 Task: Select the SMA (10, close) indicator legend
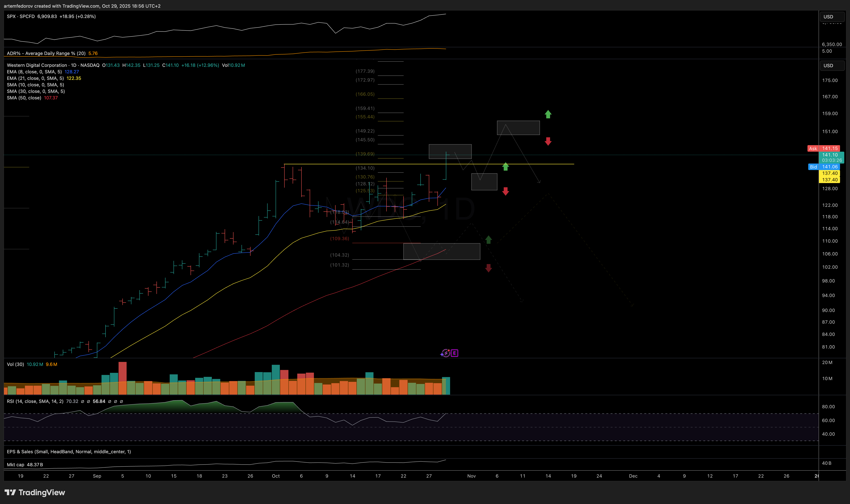point(35,85)
